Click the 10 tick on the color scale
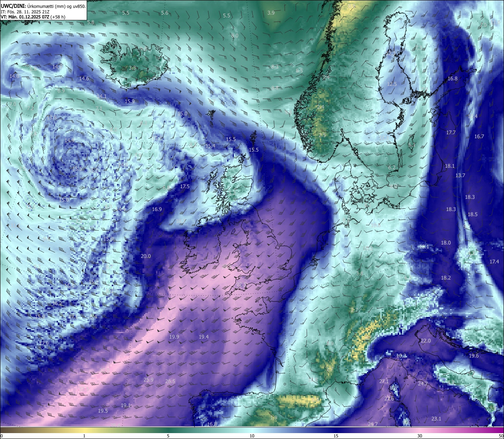Image resolution: width=504 pixels, height=439 pixels. coord(252,436)
